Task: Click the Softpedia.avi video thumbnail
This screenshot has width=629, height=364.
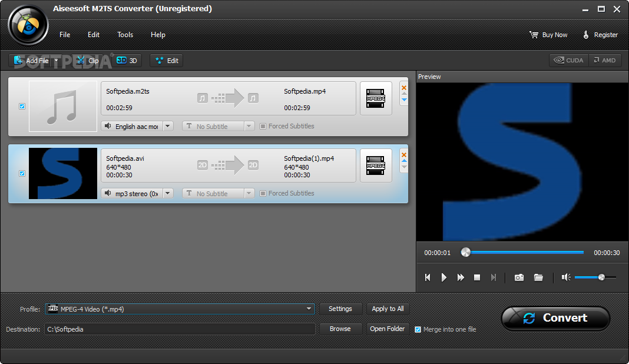Action: point(63,173)
